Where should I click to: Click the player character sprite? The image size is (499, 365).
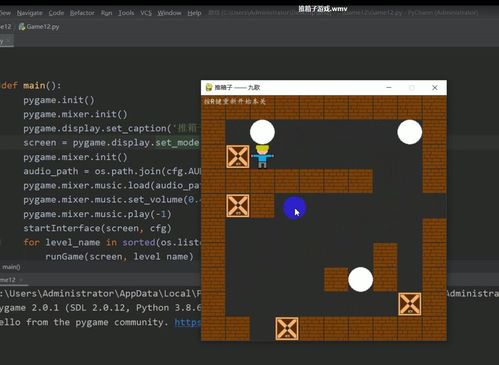point(262,156)
